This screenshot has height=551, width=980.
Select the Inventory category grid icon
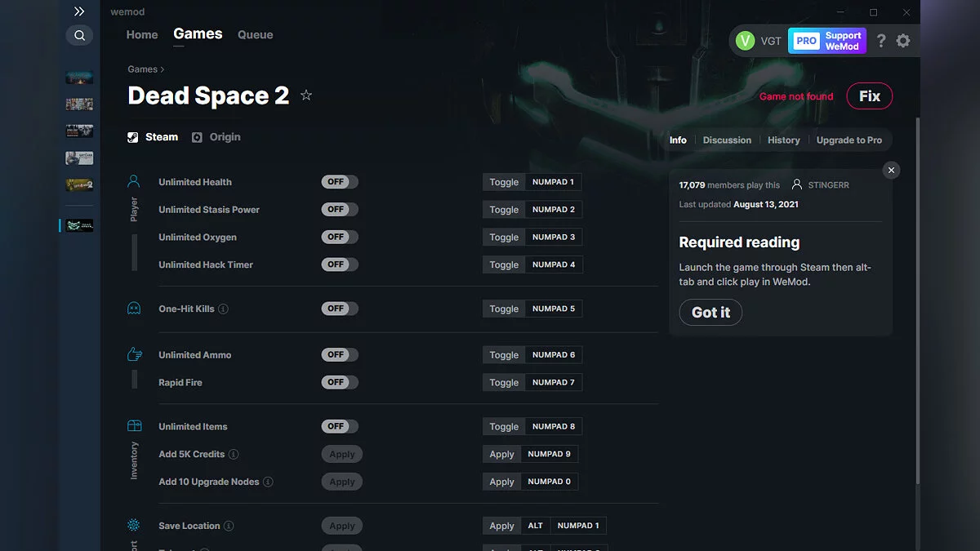[x=134, y=425]
